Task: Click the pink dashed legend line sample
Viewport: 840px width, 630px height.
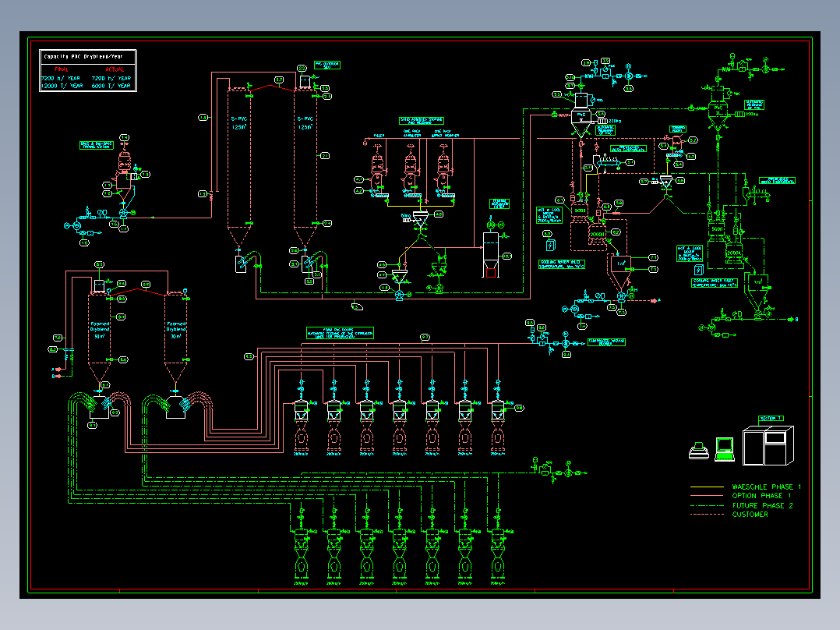Action: coord(708,515)
